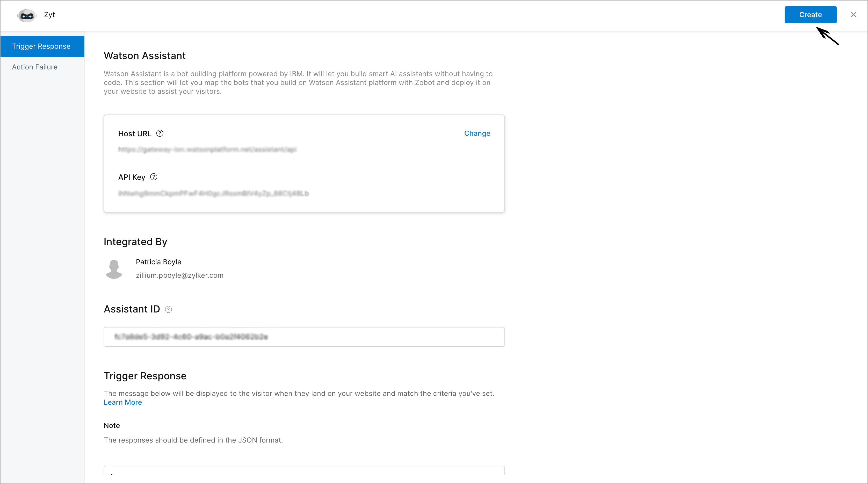The height and width of the screenshot is (484, 868).
Task: Click the Create button
Action: pyautogui.click(x=810, y=15)
